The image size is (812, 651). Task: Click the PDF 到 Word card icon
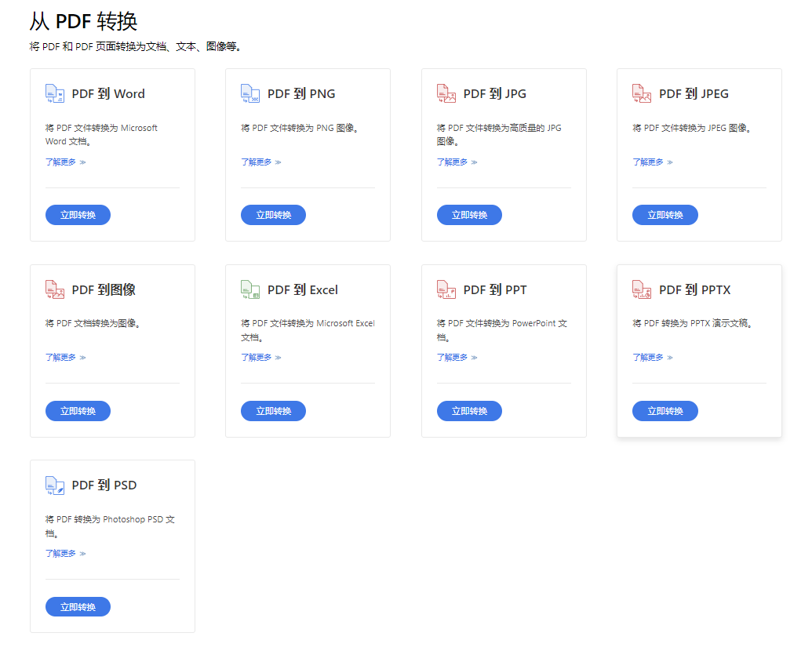coord(55,94)
